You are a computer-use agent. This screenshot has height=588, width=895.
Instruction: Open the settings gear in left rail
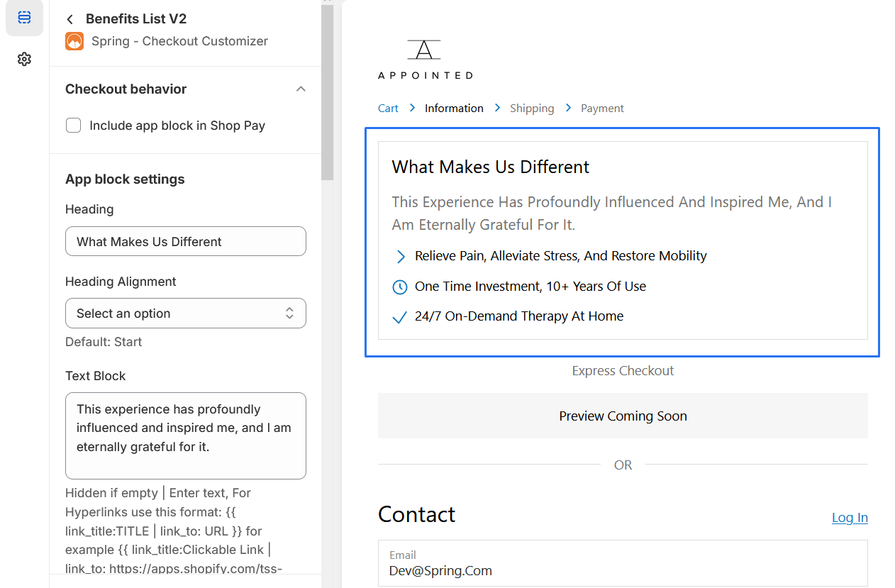tap(24, 59)
